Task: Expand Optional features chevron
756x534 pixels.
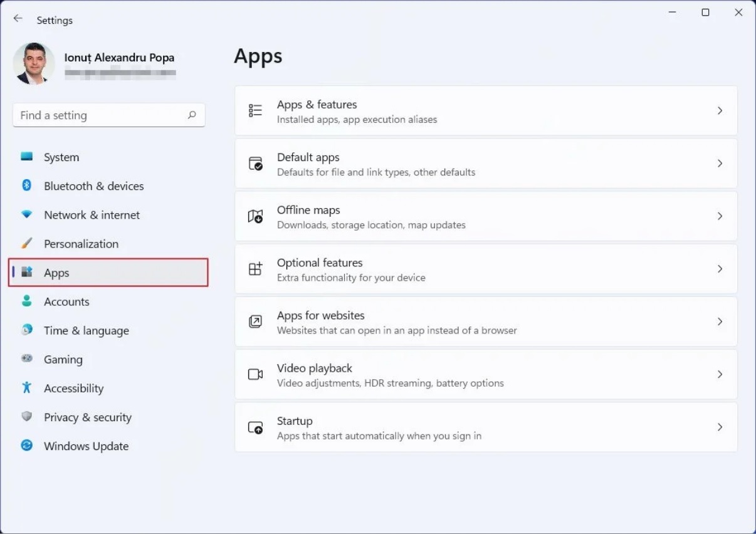Action: tap(720, 269)
